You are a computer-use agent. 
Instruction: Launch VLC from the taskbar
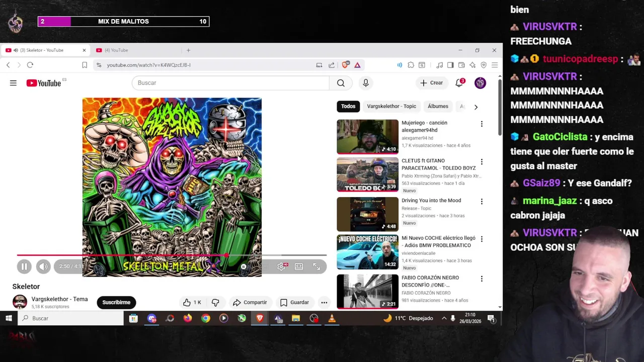tap(332, 318)
